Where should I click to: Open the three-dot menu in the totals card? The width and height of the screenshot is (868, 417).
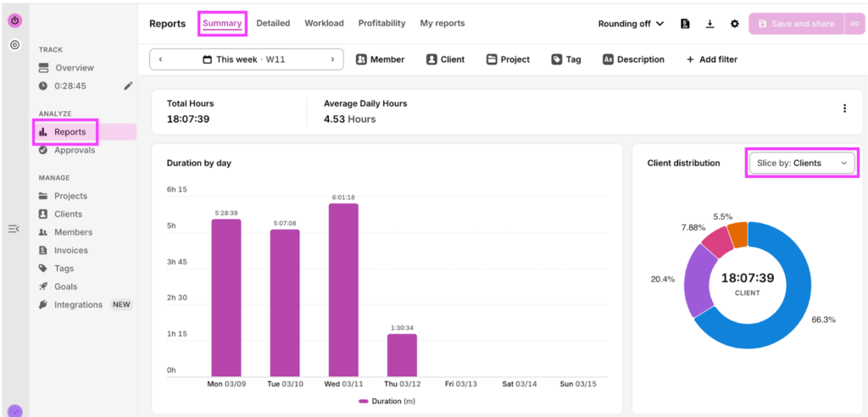[x=843, y=108]
